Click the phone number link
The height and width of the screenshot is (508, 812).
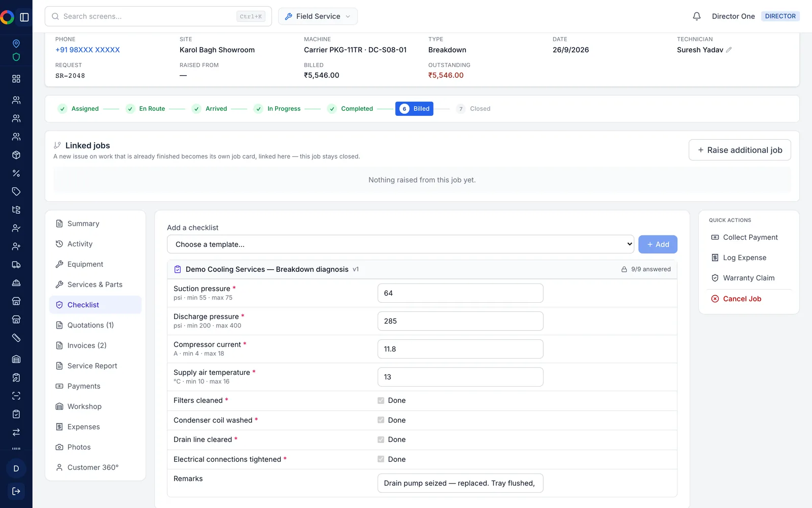(88, 50)
